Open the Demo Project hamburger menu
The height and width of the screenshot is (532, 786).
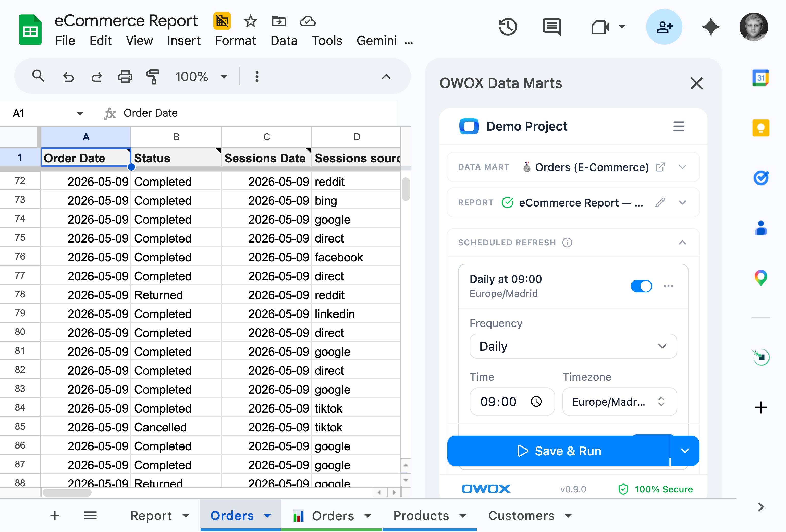pos(679,126)
